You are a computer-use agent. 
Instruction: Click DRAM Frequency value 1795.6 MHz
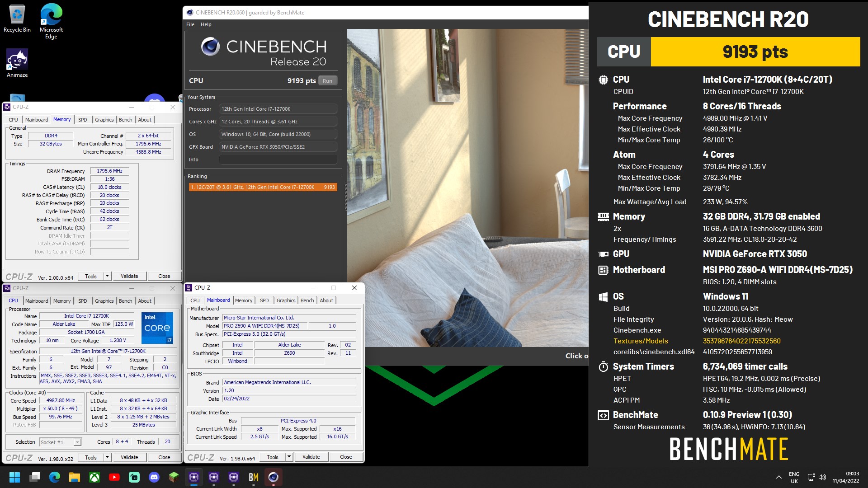(109, 171)
